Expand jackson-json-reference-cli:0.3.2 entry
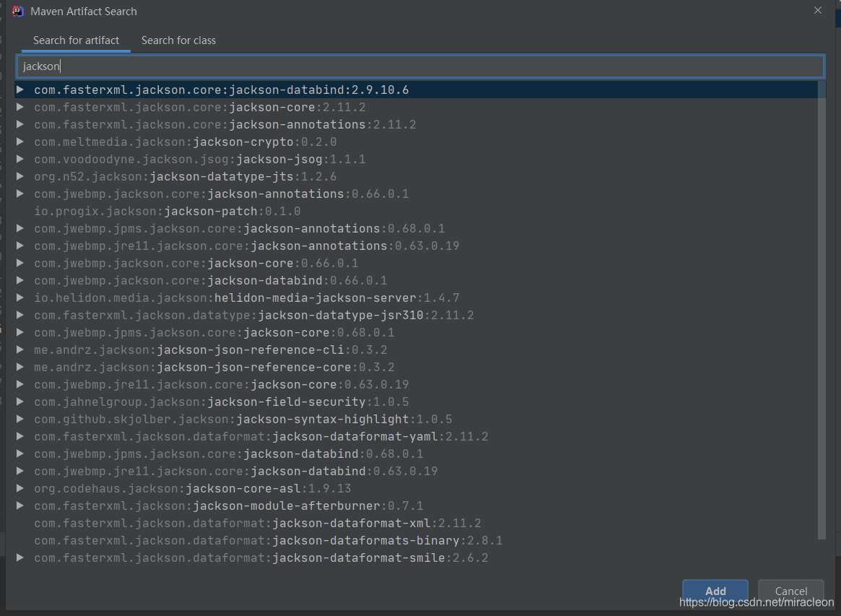The height and width of the screenshot is (616, 841). pos(19,350)
